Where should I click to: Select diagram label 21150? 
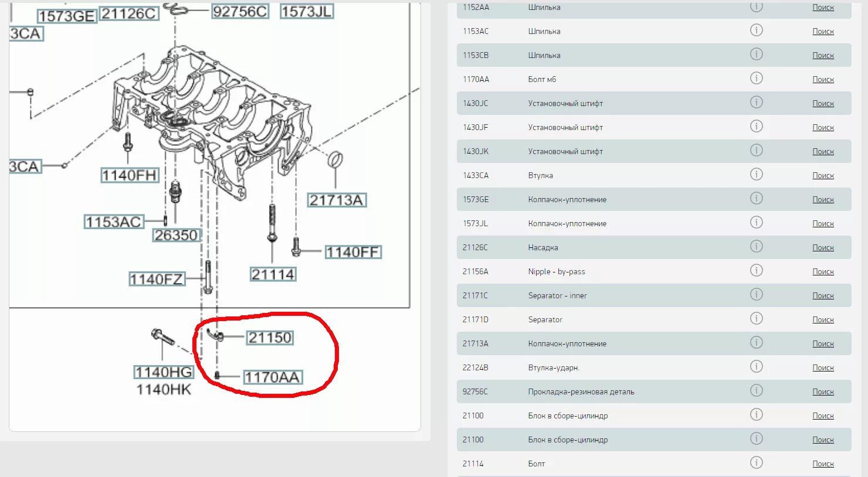(x=270, y=338)
